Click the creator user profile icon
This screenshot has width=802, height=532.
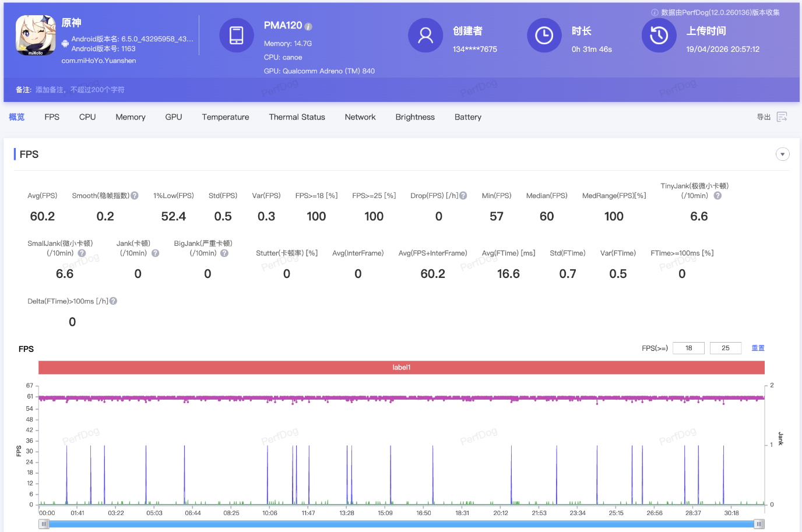pyautogui.click(x=425, y=36)
